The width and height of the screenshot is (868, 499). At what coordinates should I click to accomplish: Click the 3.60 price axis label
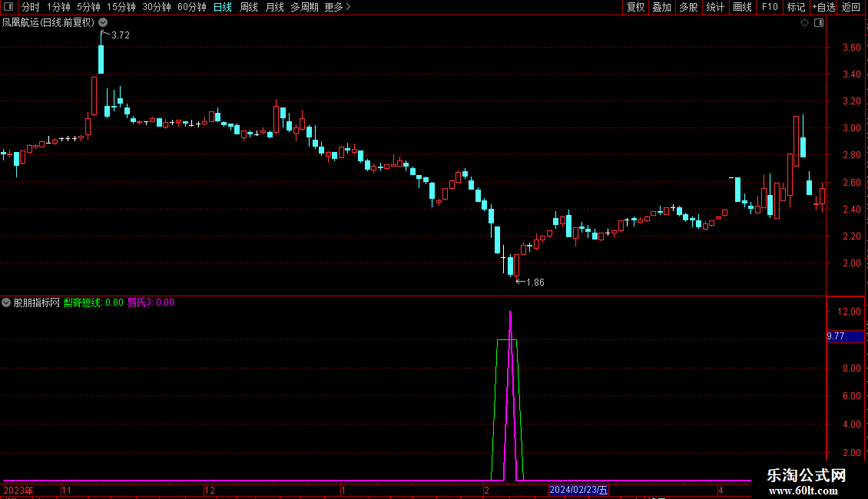coord(851,48)
